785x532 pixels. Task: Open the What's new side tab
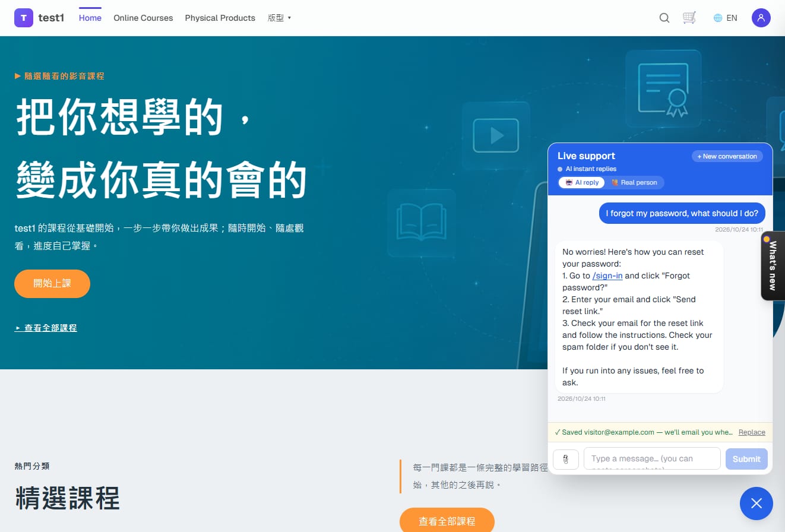tap(773, 265)
